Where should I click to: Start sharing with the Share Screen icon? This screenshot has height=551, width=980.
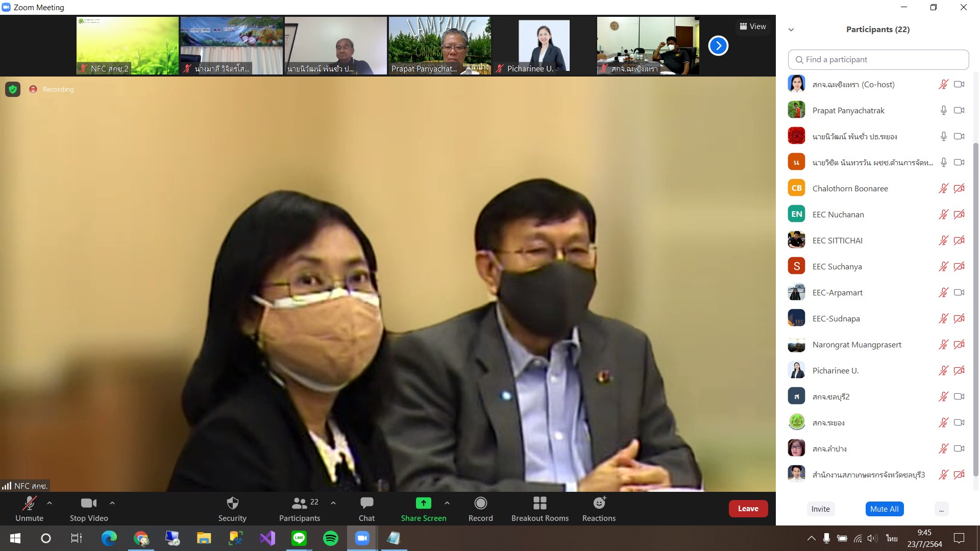pos(423,503)
